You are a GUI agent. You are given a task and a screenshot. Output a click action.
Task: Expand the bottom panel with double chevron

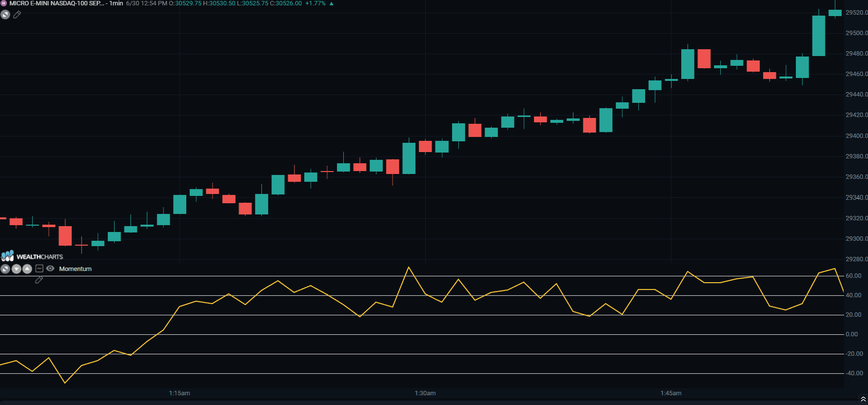pos(863,399)
